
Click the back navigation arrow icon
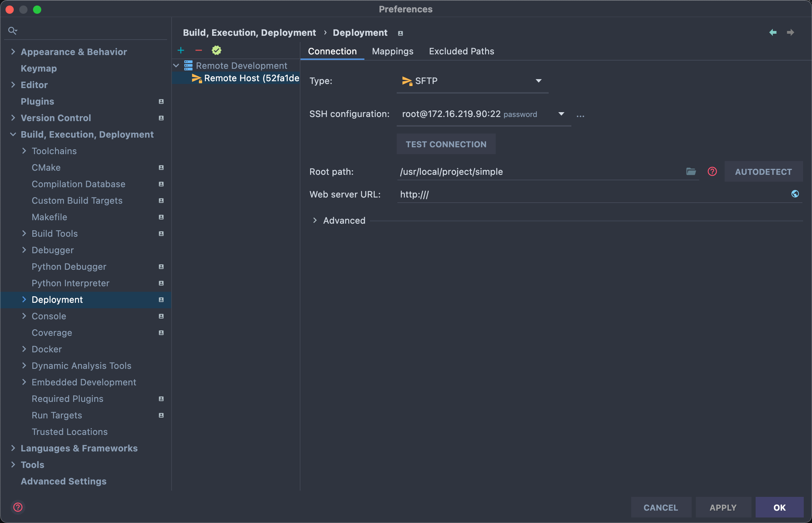(x=773, y=32)
